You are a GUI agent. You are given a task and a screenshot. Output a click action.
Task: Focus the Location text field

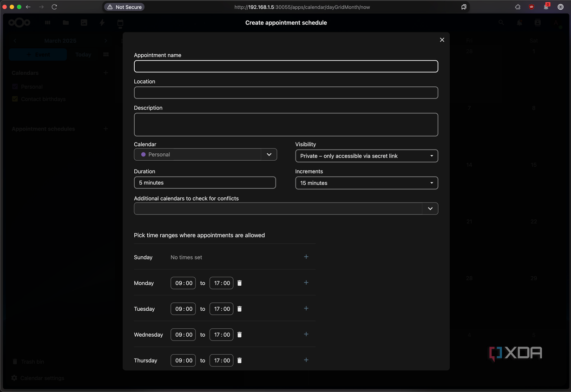coord(286,92)
